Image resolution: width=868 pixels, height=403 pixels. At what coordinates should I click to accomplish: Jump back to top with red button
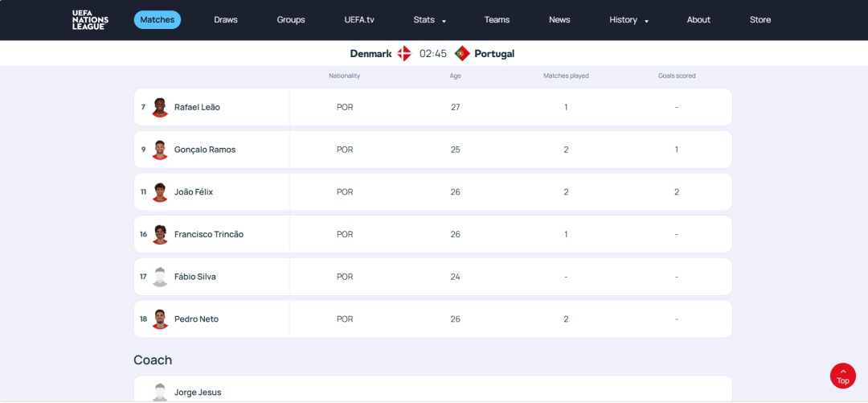tap(842, 376)
